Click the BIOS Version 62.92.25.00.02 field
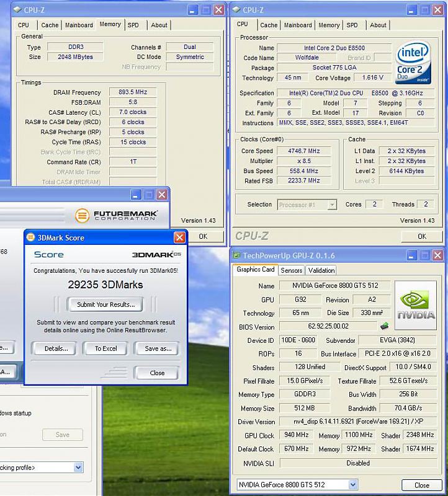Screen dimensions: 448x496 click(328, 326)
